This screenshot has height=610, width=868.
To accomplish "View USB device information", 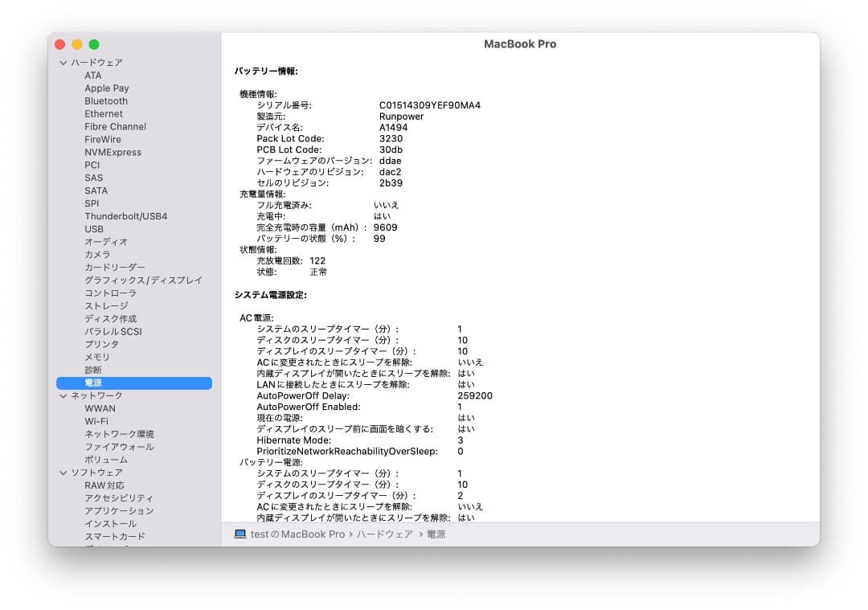I will (94, 228).
